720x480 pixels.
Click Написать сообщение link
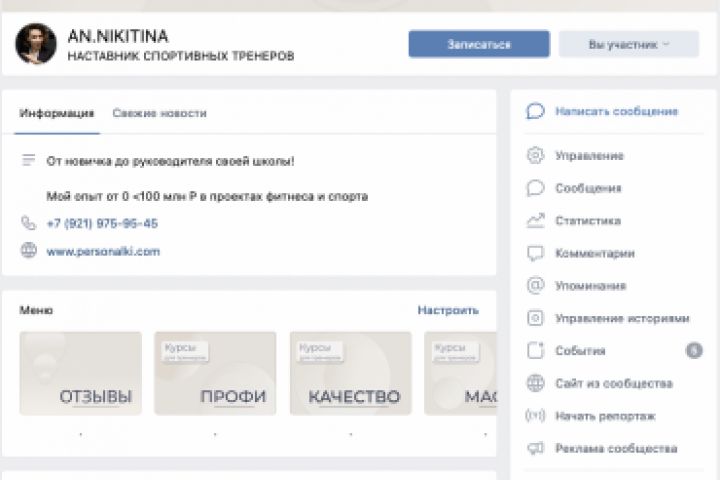[x=616, y=111]
